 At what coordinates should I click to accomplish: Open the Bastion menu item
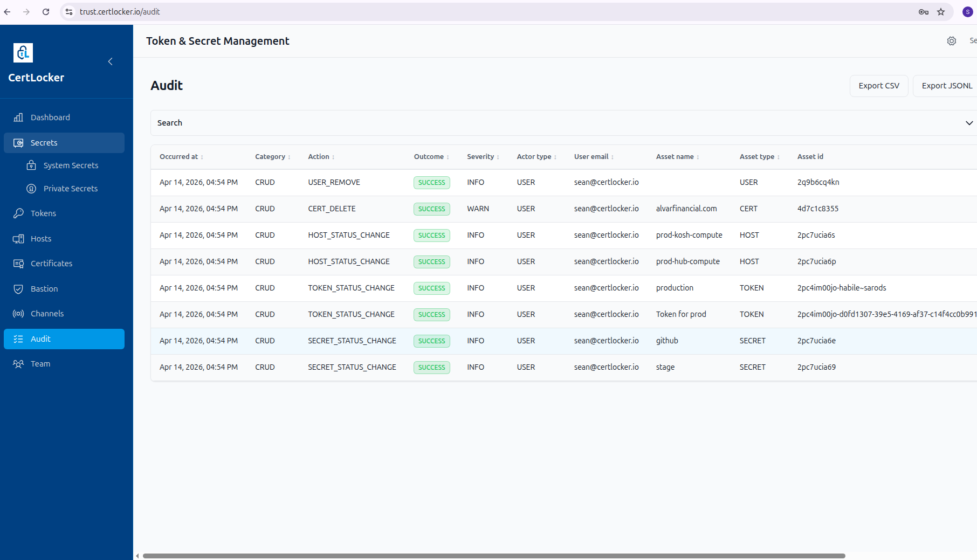64,289
